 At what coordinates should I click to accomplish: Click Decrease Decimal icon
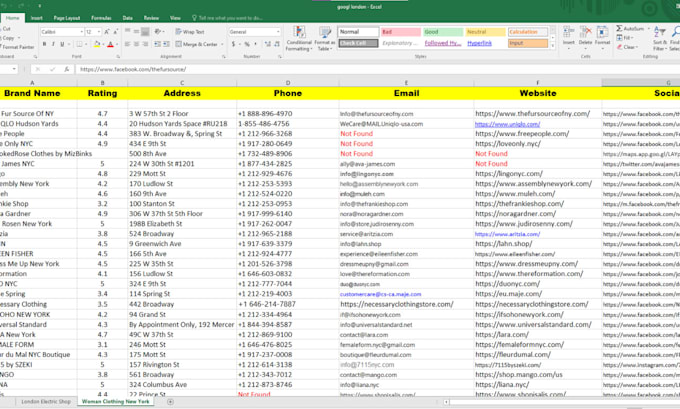(x=277, y=44)
